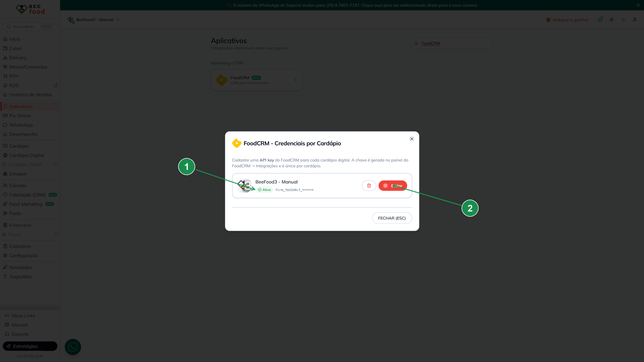Delete the BeeFood3 - Manual credential
Image resolution: width=644 pixels, height=362 pixels.
[369, 185]
